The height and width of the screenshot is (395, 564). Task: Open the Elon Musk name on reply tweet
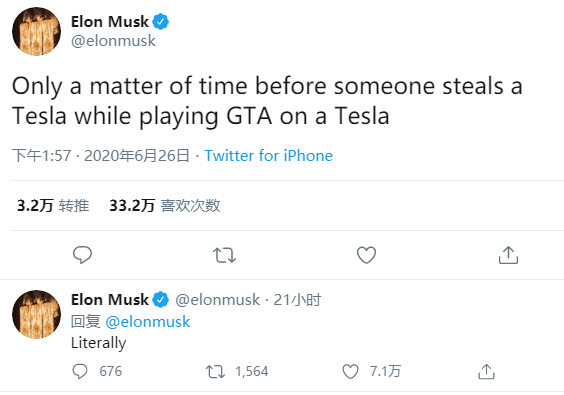coord(110,300)
